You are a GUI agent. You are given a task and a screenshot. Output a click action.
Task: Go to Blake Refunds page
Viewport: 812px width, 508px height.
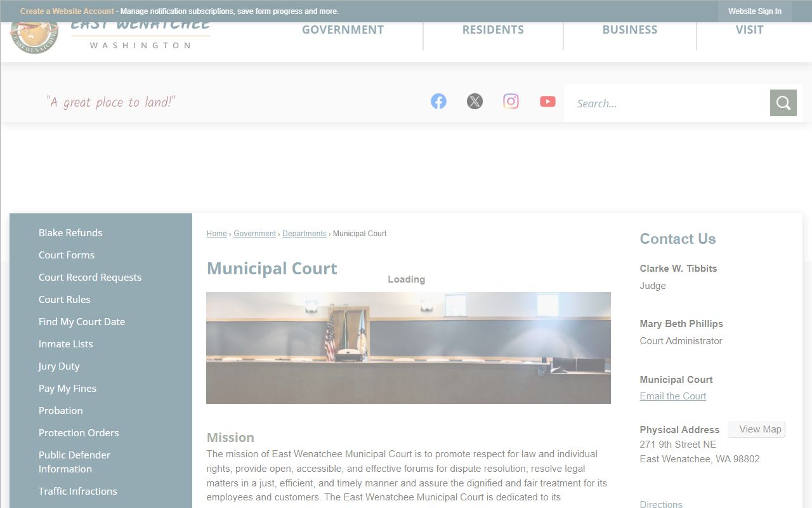[70, 233]
